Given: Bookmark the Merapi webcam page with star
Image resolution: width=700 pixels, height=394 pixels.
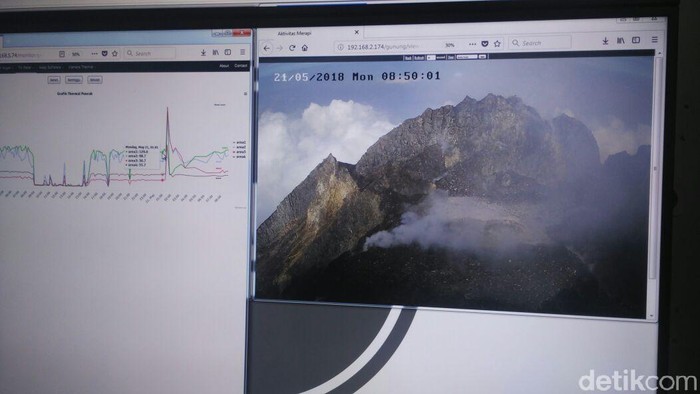Looking at the screenshot, I should pyautogui.click(x=497, y=44).
